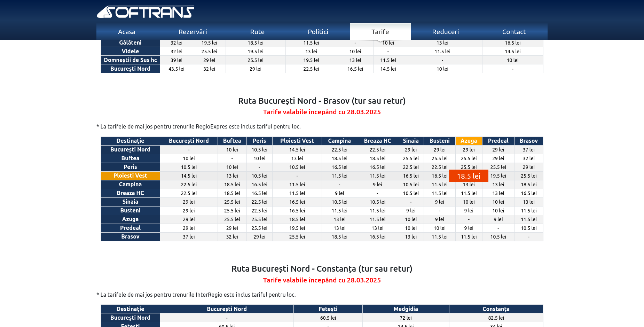Select the highlighted Azuga column header

click(469, 141)
